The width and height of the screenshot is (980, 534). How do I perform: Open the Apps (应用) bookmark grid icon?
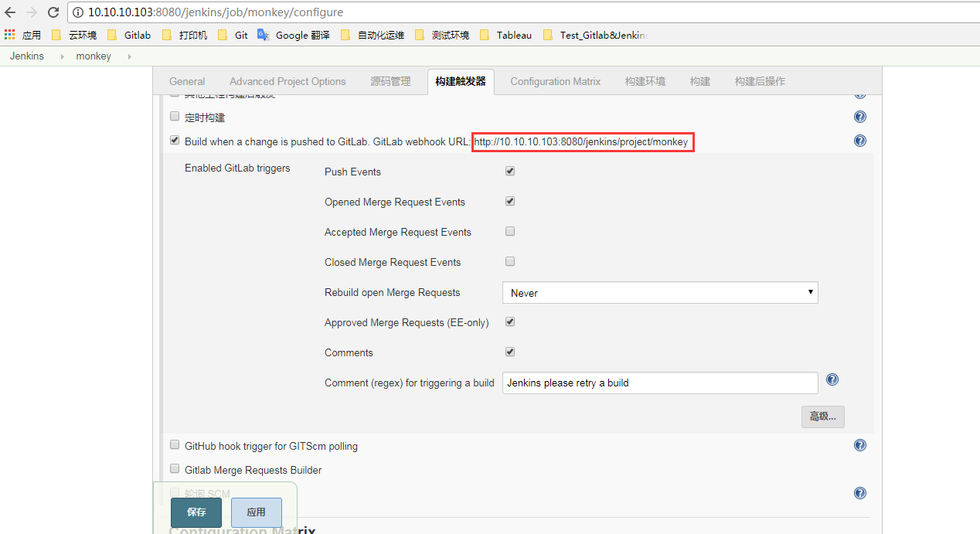point(10,35)
